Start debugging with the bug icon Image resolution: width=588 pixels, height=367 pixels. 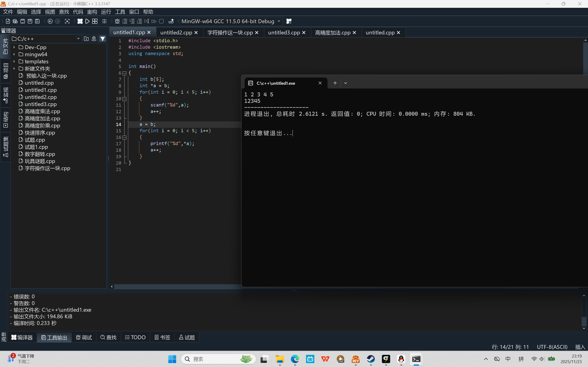pos(117,21)
